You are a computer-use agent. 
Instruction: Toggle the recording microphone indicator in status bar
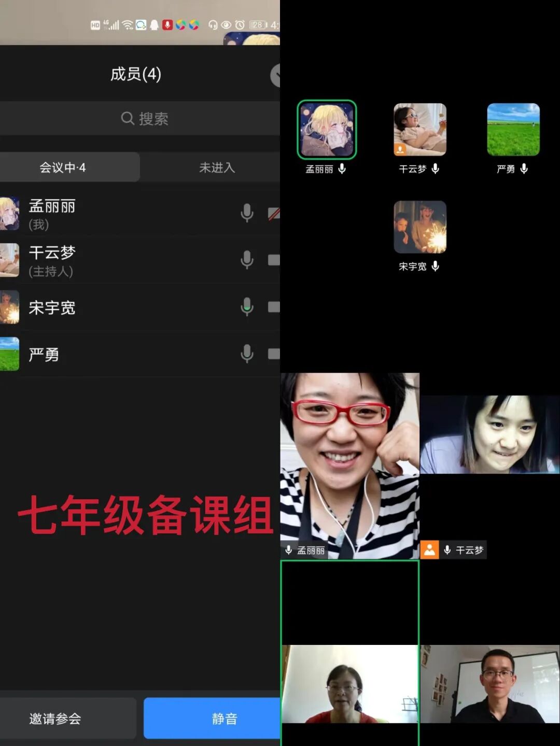tap(167, 23)
